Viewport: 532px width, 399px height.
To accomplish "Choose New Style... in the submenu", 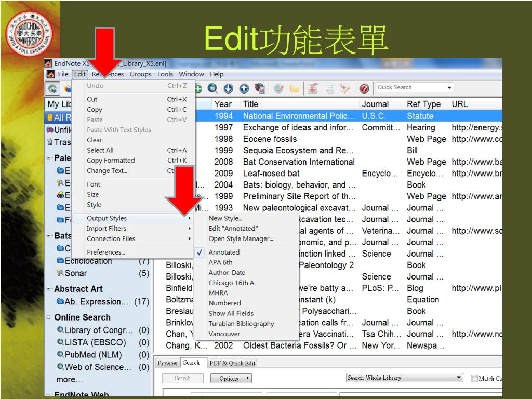I will coord(225,218).
